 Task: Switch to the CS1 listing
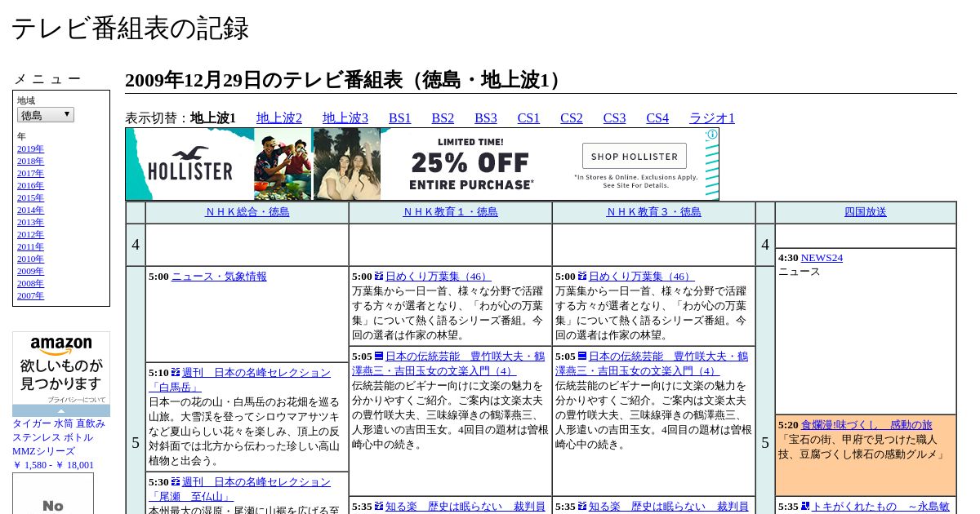point(528,118)
